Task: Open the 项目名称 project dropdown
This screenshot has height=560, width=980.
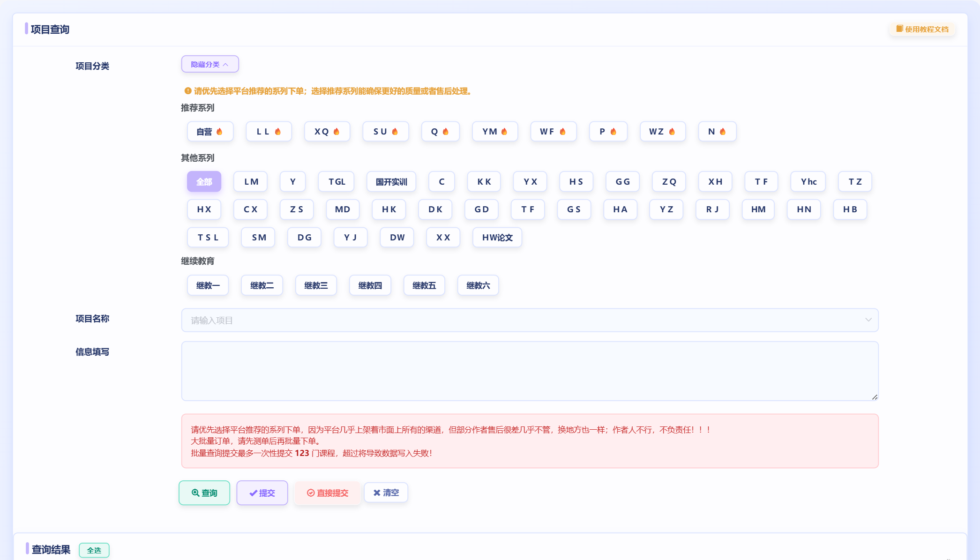Action: (x=530, y=320)
